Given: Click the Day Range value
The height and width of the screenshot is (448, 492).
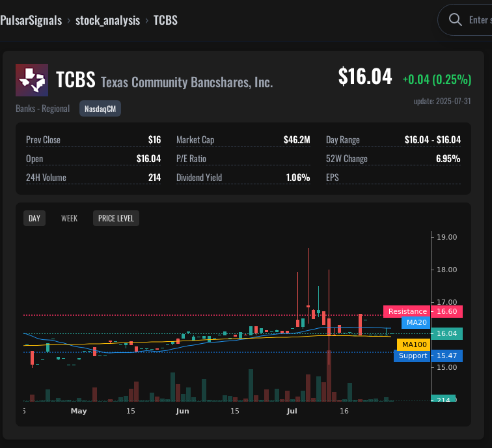Looking at the screenshot, I should [x=433, y=140].
